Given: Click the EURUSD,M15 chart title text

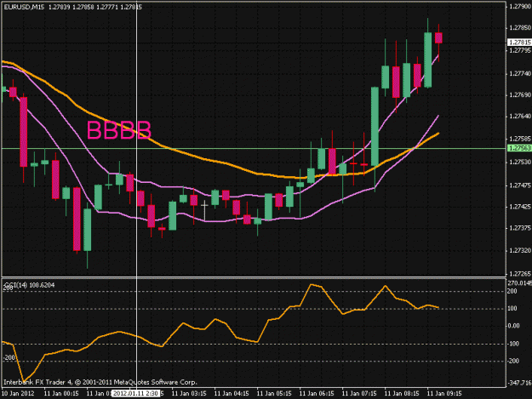Looking at the screenshot, I should coord(24,7).
